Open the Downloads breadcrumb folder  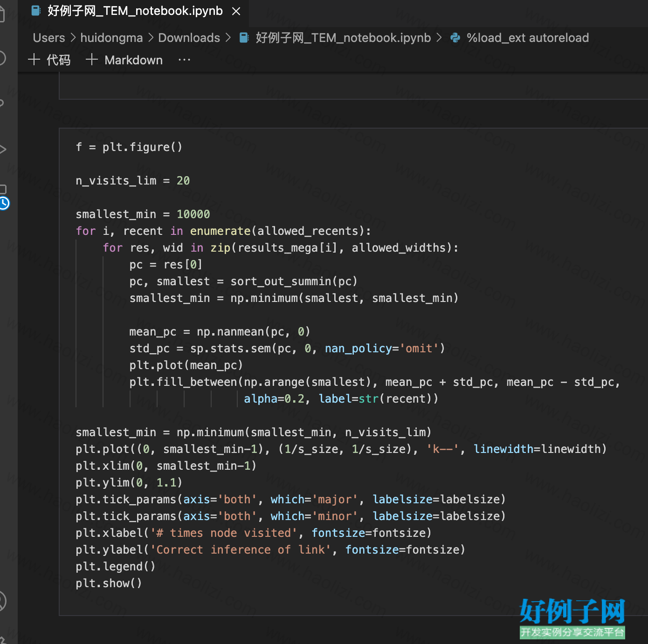click(189, 38)
